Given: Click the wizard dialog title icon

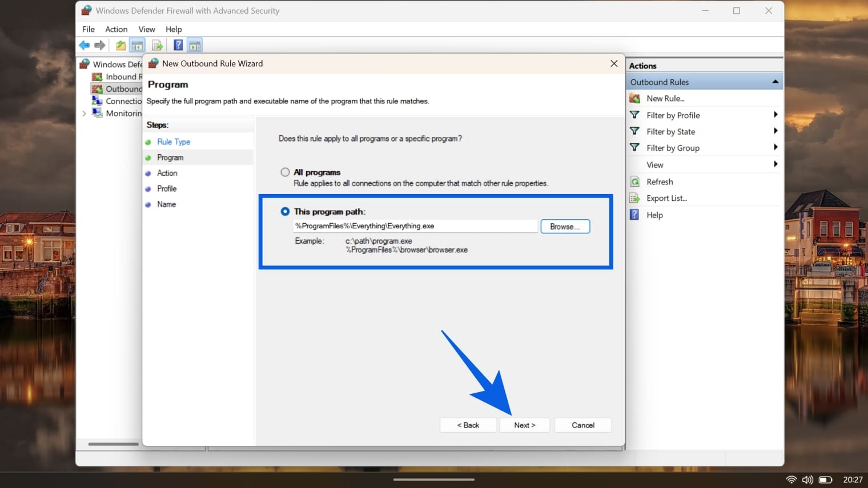Looking at the screenshot, I should coord(153,63).
